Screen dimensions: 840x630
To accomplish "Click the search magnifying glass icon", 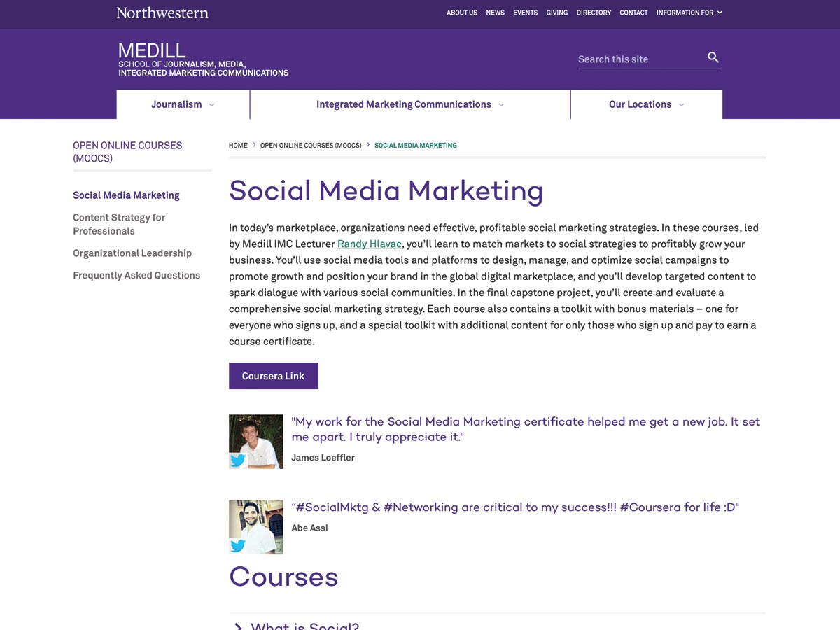I will (713, 57).
